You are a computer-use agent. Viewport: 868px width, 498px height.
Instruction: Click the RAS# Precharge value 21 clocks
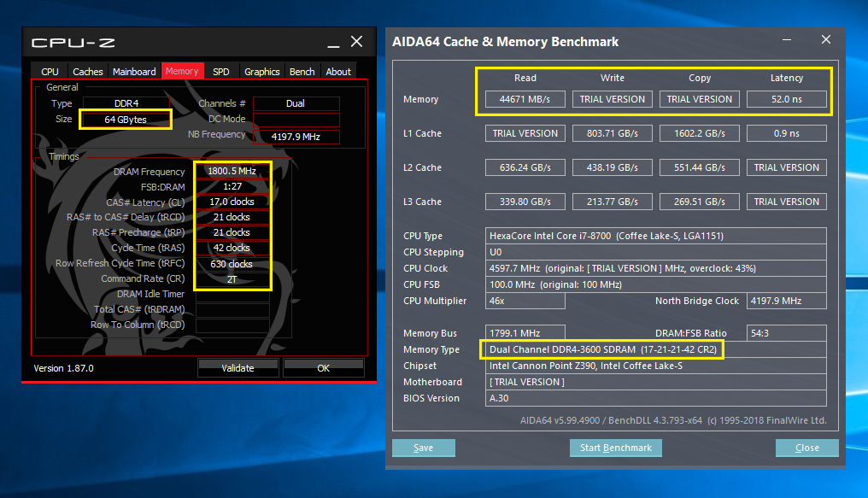[x=232, y=232]
